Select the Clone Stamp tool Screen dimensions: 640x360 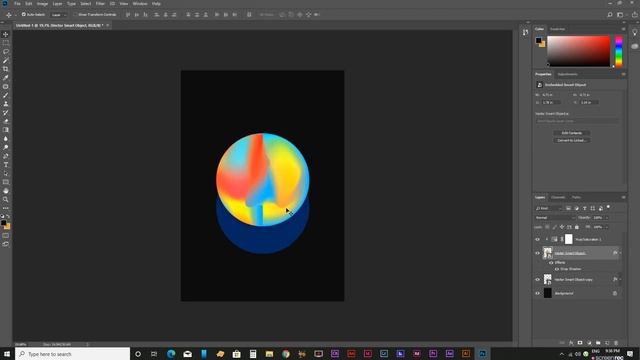point(6,104)
